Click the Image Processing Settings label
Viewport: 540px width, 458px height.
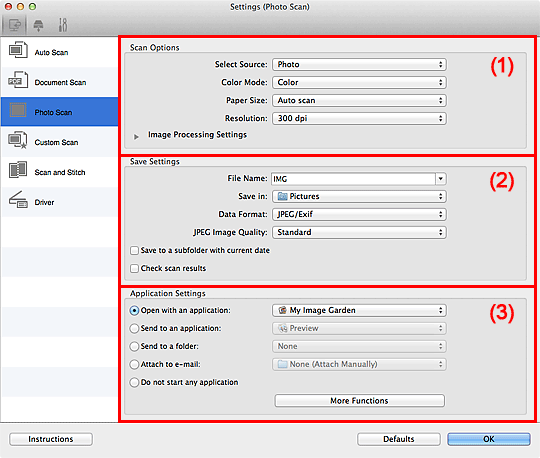coord(197,135)
